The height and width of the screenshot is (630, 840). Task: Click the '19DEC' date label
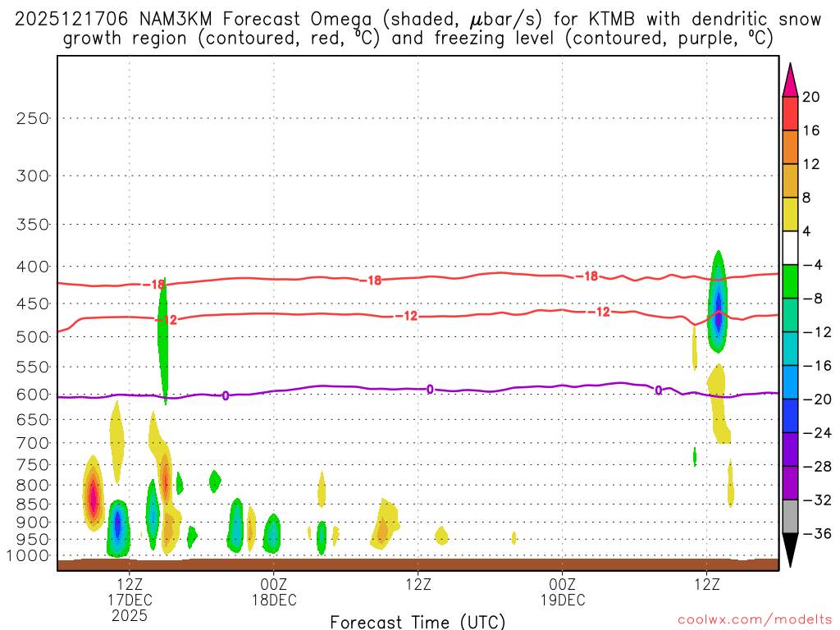[563, 600]
